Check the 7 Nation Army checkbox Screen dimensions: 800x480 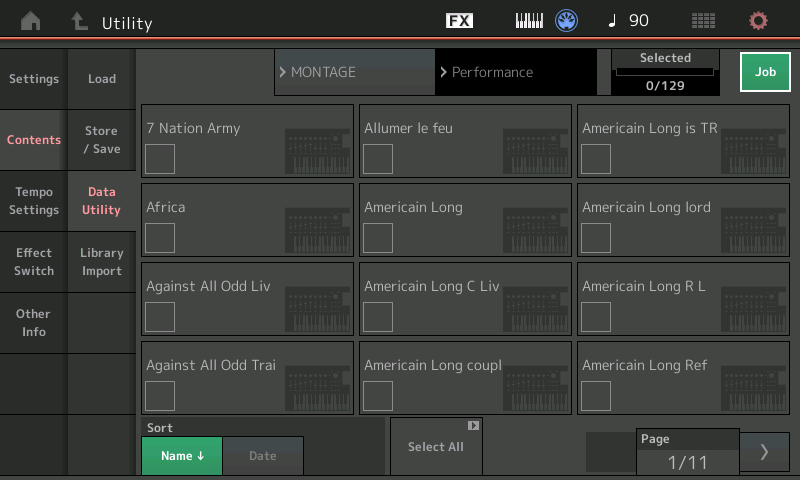coord(160,159)
